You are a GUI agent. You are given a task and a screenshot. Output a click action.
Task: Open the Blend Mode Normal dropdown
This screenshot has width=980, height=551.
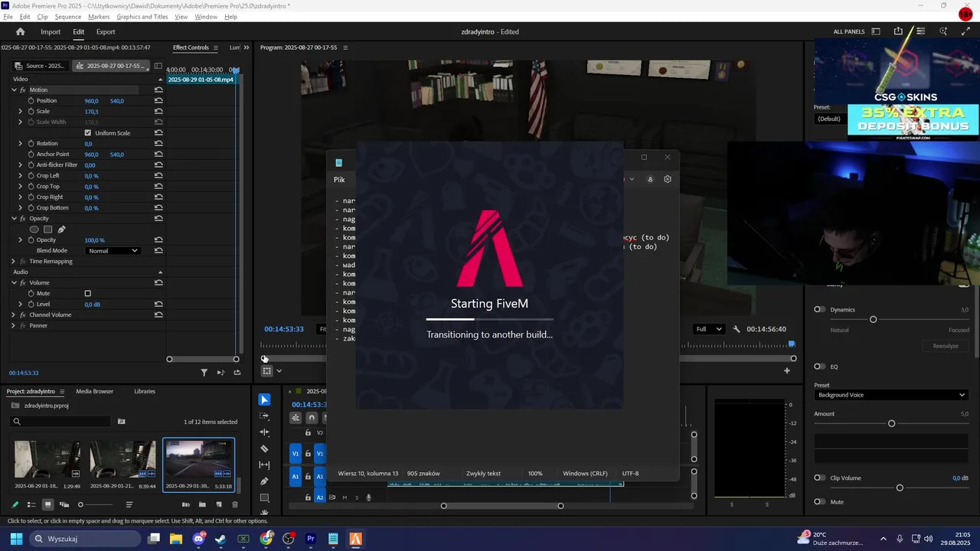(113, 250)
